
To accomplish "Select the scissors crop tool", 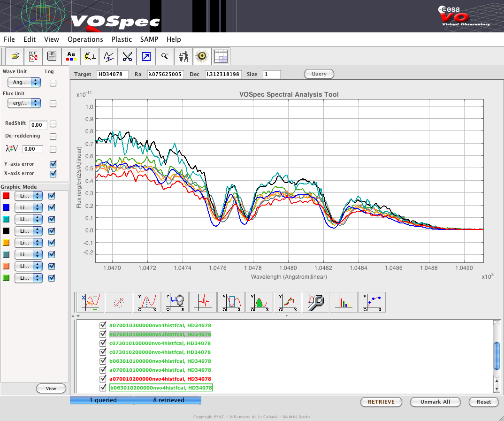I will coord(127,57).
